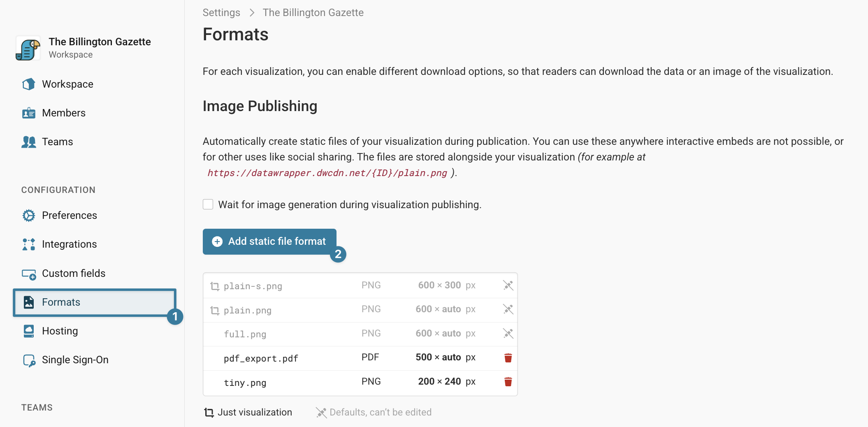Select the Formats sidebar item
This screenshot has width=868, height=427.
pyautogui.click(x=95, y=302)
